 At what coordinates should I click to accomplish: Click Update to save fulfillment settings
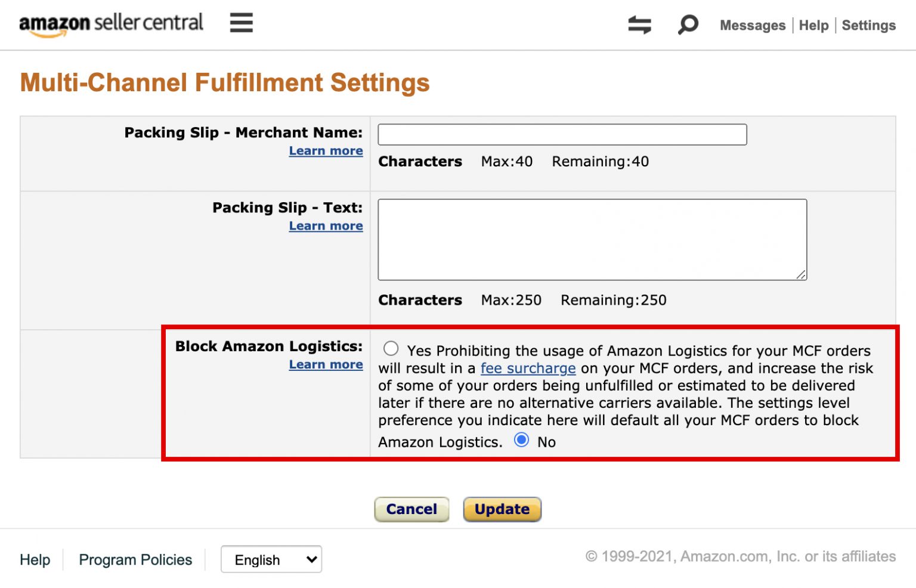coord(502,509)
